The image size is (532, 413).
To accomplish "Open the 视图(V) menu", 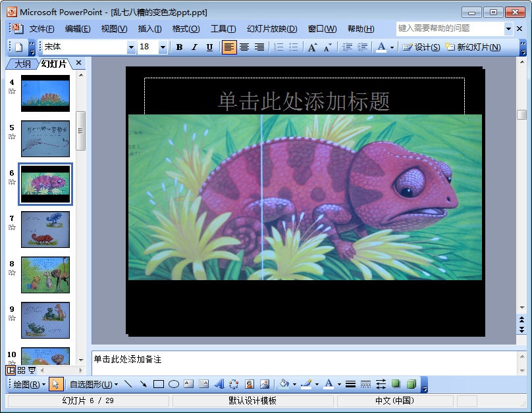I will pyautogui.click(x=114, y=29).
